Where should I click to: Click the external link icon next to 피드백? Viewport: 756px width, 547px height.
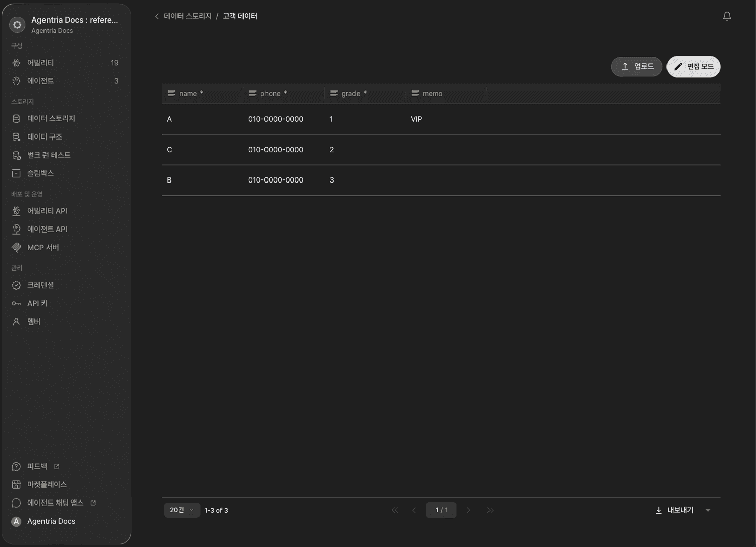(x=57, y=466)
